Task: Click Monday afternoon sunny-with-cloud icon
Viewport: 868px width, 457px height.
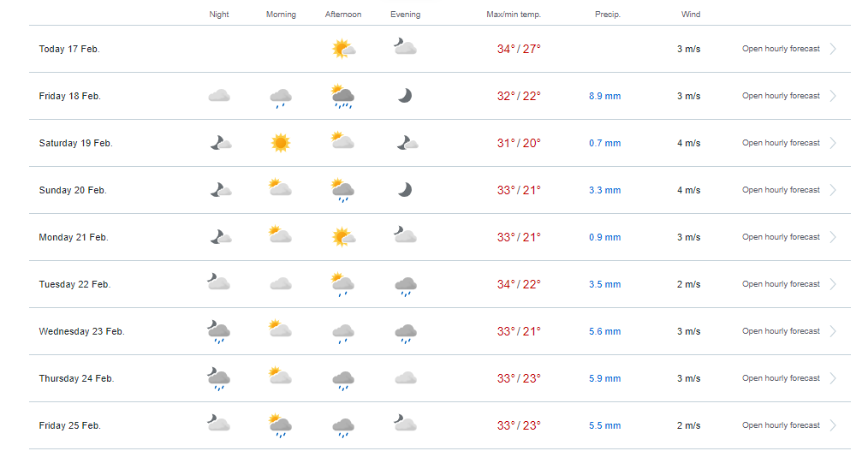Action: (x=343, y=237)
